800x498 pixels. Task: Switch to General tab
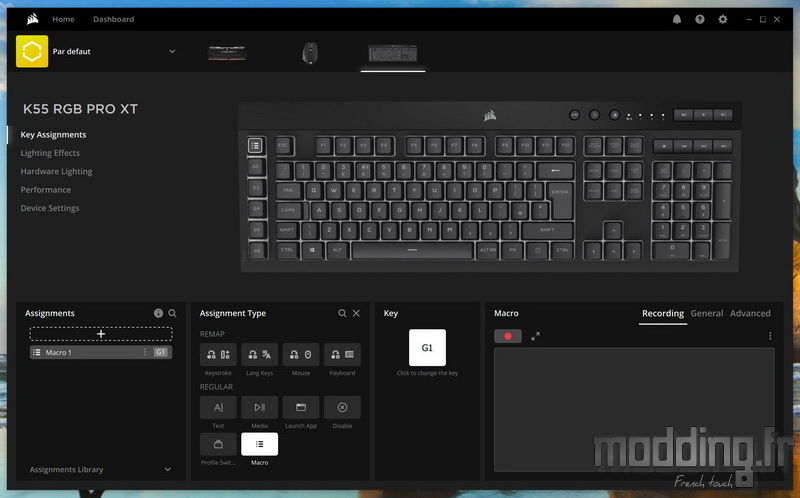707,313
